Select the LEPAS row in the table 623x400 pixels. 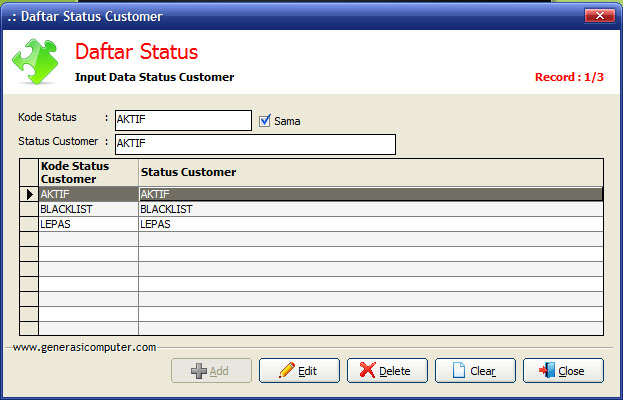[88, 225]
